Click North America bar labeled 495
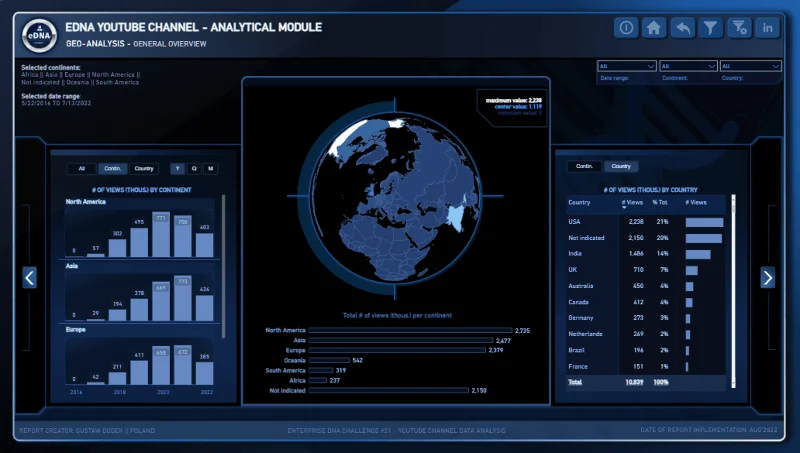This screenshot has height=453, width=800. (139, 242)
